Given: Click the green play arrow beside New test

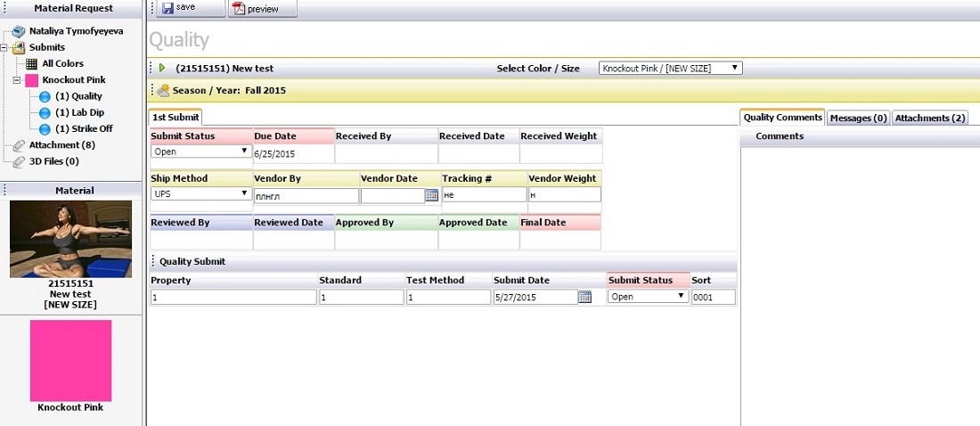Looking at the screenshot, I should [x=162, y=68].
